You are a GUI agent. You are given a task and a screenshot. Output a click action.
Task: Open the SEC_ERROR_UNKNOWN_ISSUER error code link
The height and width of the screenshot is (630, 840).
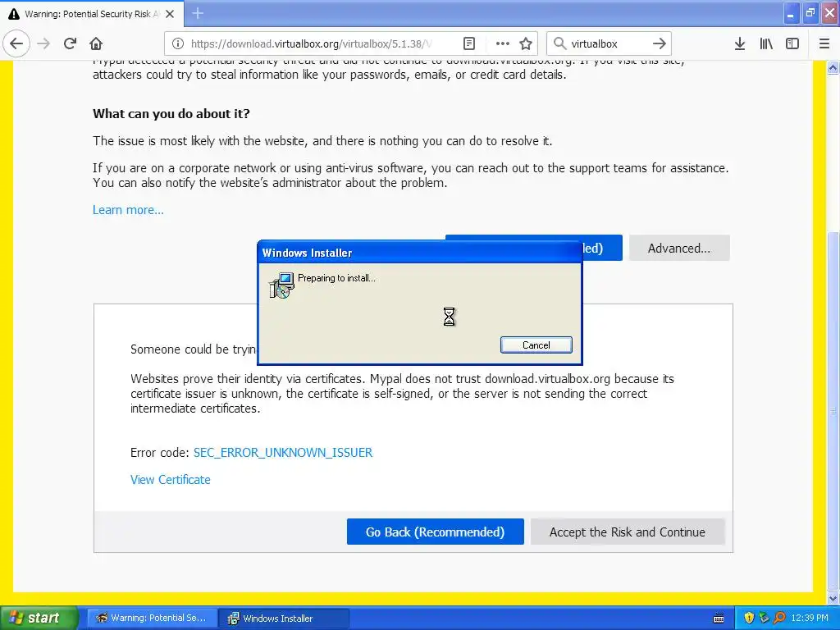coord(282,453)
